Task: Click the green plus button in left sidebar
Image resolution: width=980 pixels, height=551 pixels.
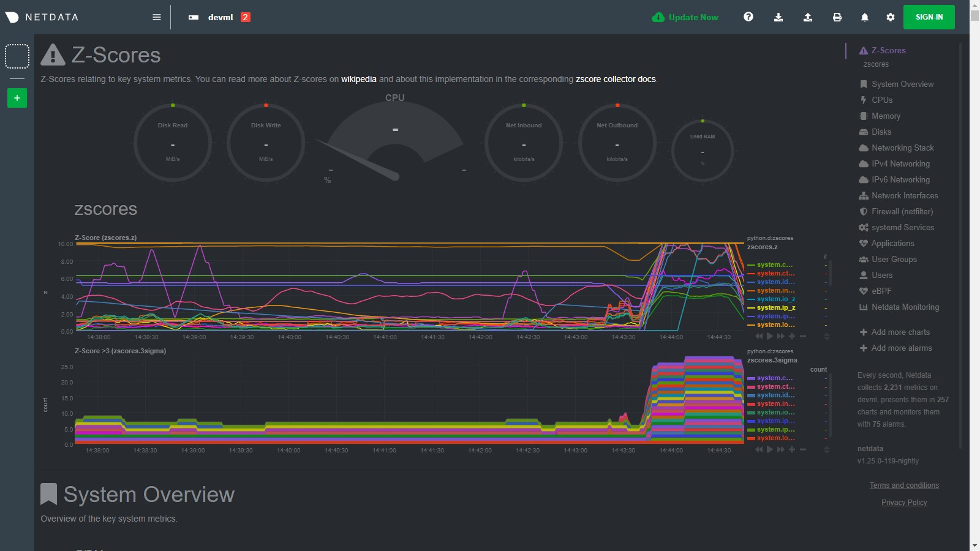Action: (17, 98)
